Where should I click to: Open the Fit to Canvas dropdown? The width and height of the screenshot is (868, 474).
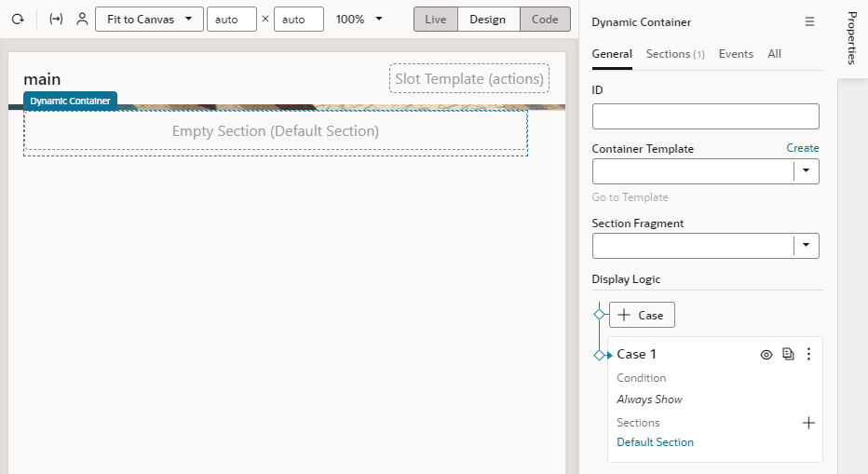(149, 20)
